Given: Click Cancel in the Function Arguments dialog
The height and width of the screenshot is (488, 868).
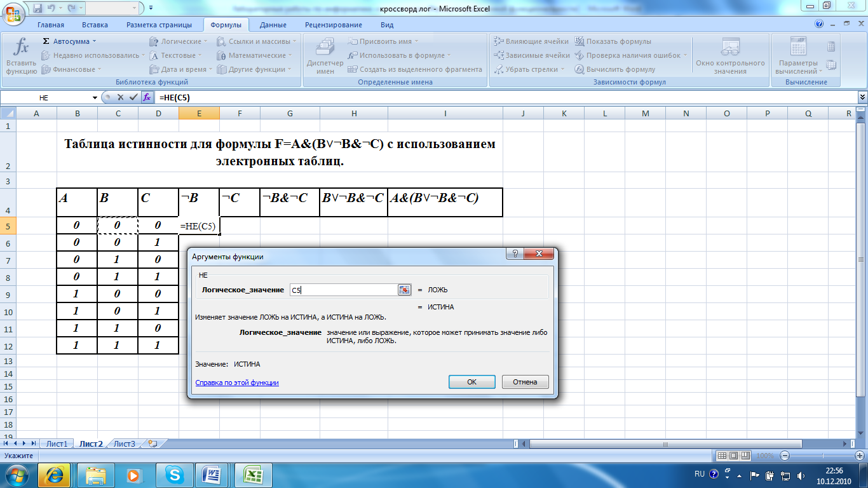Looking at the screenshot, I should tap(526, 382).
